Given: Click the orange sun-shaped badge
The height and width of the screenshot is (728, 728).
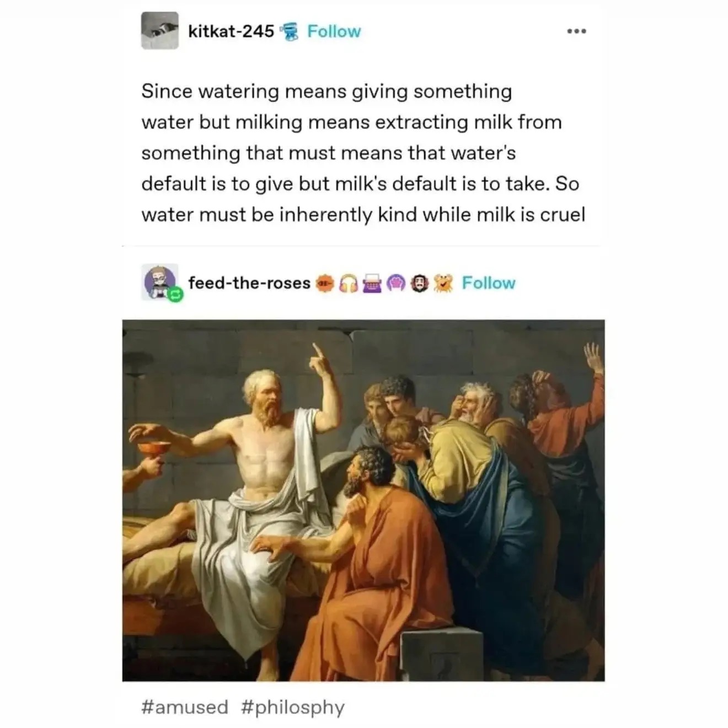Looking at the screenshot, I should [x=324, y=283].
